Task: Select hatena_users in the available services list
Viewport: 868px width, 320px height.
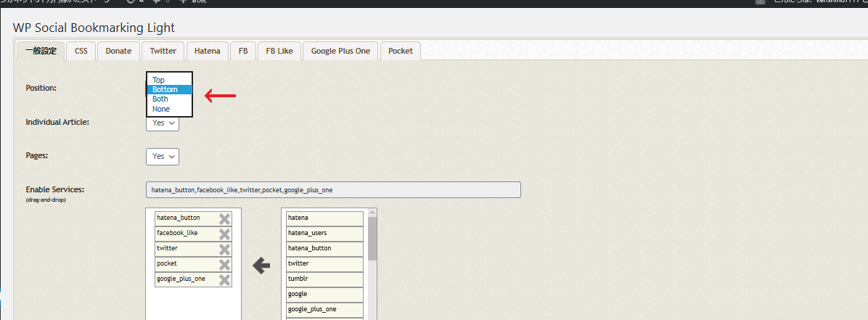Action: point(325,234)
